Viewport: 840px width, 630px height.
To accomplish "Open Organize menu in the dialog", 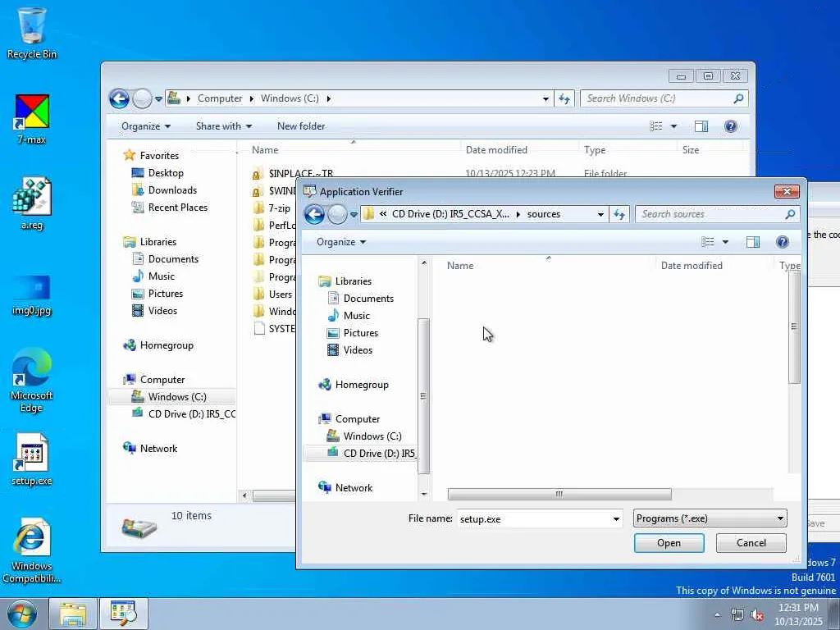I will pyautogui.click(x=341, y=242).
